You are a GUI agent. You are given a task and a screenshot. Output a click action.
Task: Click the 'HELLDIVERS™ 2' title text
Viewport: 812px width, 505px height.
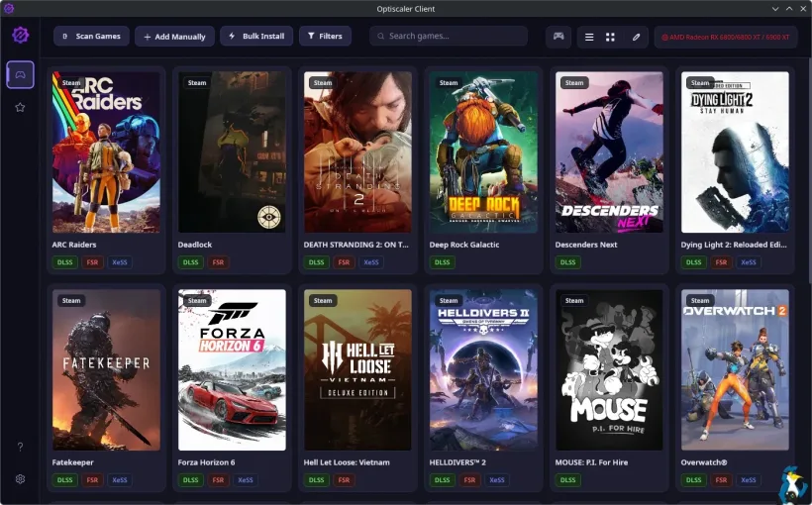coord(457,462)
